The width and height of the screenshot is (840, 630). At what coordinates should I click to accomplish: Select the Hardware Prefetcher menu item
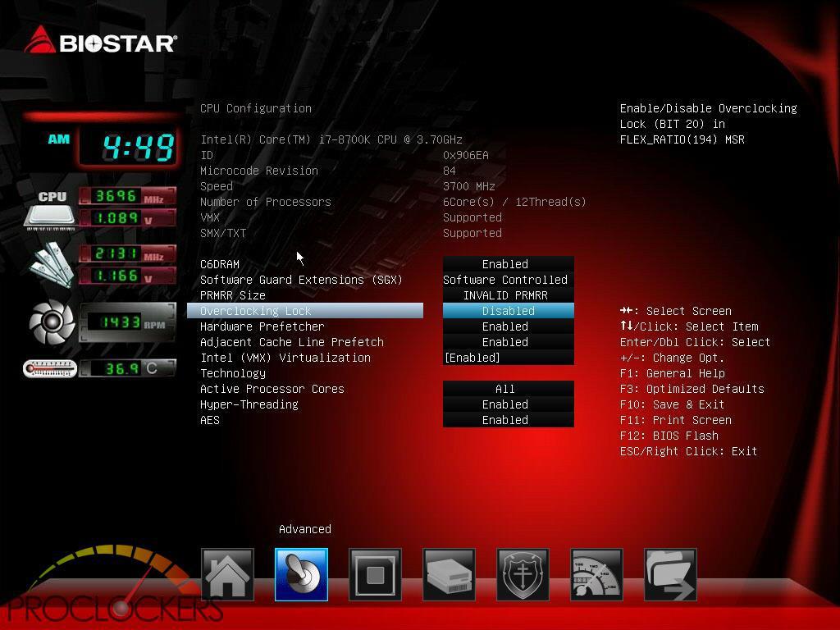click(262, 326)
